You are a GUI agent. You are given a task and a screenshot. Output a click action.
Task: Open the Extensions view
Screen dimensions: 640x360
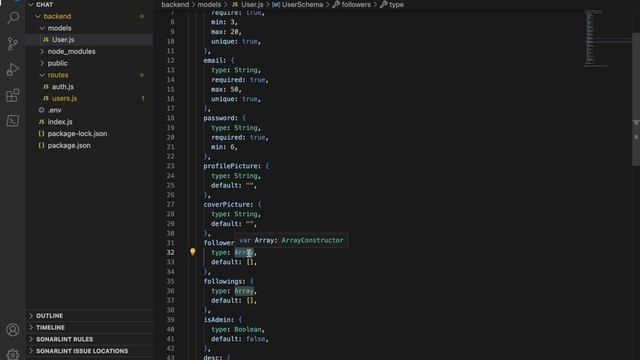pyautogui.click(x=13, y=95)
